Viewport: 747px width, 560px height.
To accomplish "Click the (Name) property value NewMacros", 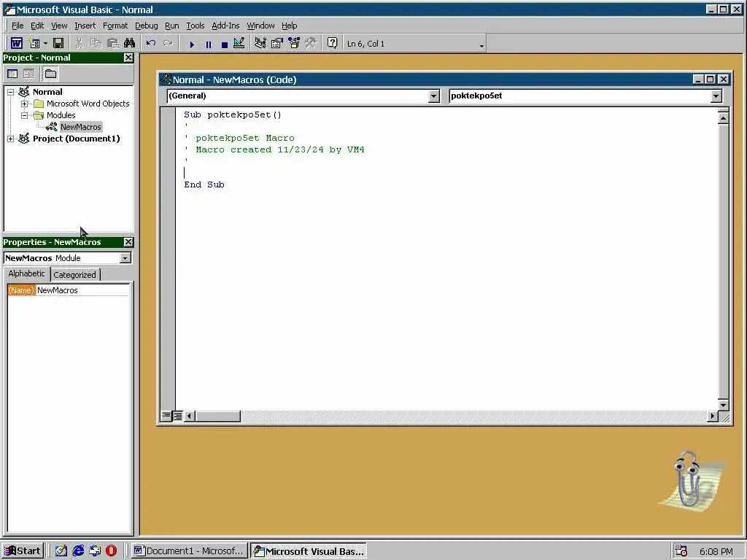I will pyautogui.click(x=82, y=290).
